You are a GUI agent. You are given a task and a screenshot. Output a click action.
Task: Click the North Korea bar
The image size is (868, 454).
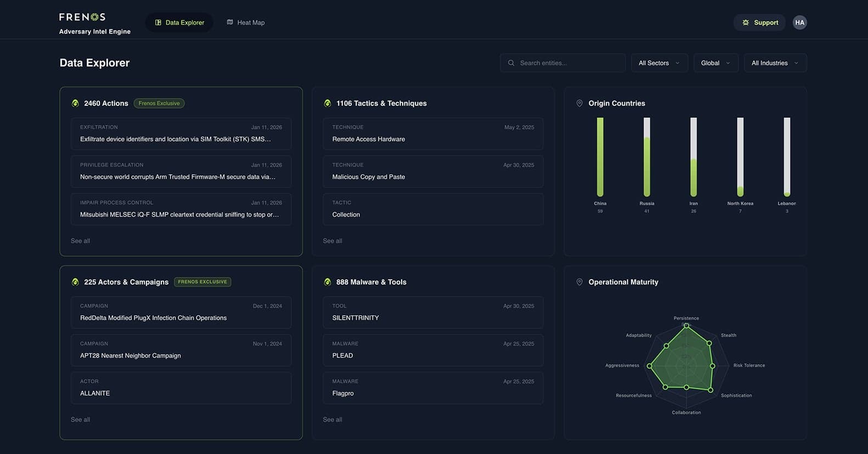coord(740,157)
